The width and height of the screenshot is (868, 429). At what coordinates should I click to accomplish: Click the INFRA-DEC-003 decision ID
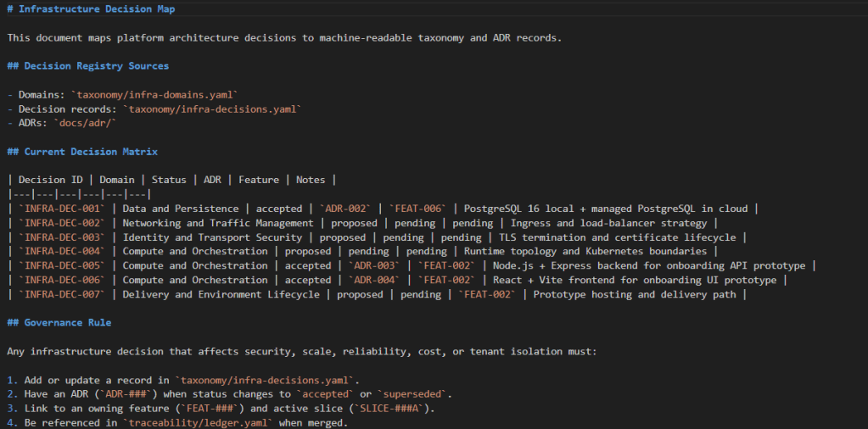tap(64, 237)
